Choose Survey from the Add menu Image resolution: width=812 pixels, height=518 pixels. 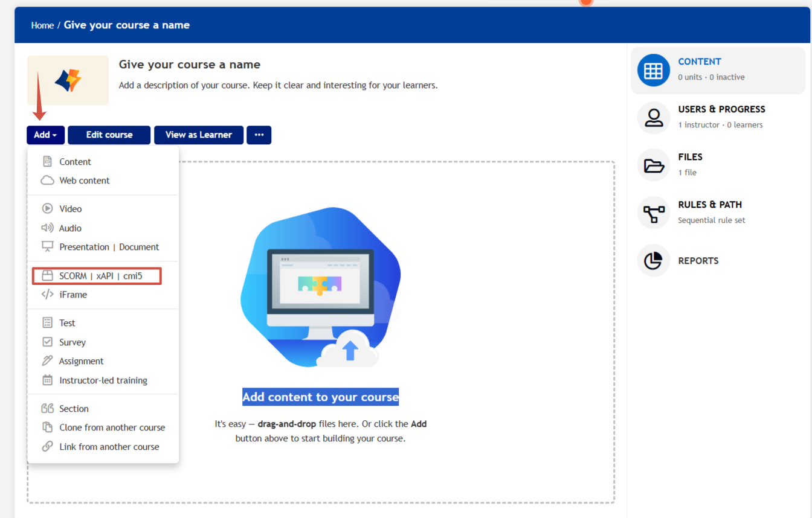click(x=72, y=342)
